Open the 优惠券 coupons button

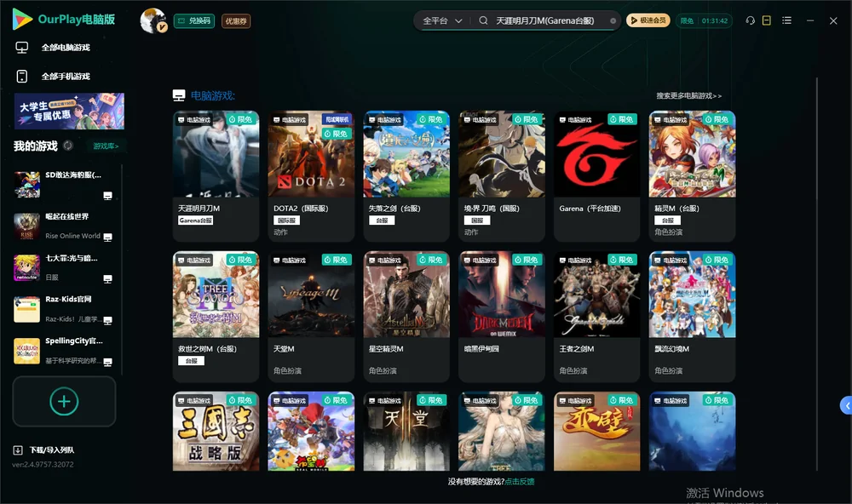pos(236,21)
